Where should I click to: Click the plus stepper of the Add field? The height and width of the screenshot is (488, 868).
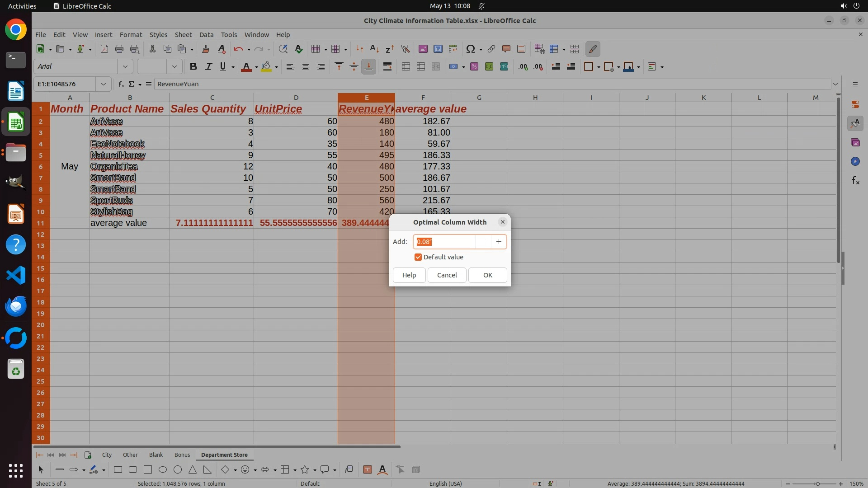(499, 242)
